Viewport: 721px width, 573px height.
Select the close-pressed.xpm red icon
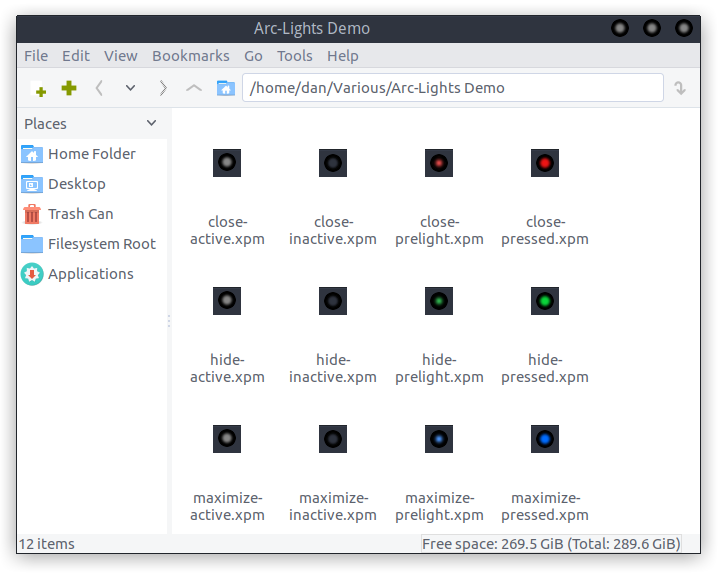pyautogui.click(x=545, y=163)
